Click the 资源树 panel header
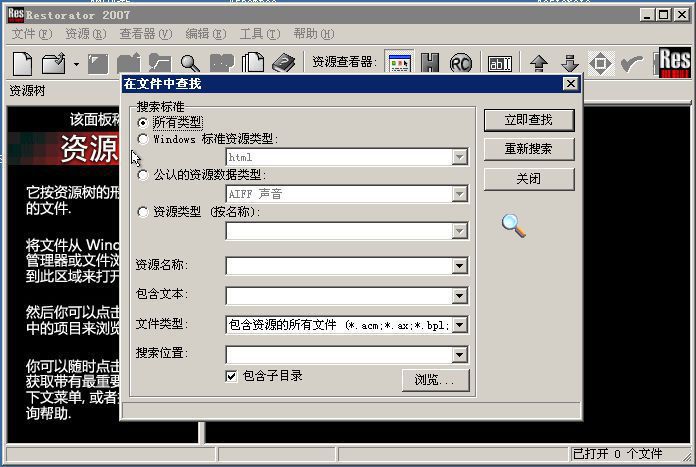The width and height of the screenshot is (696, 467). [28, 91]
